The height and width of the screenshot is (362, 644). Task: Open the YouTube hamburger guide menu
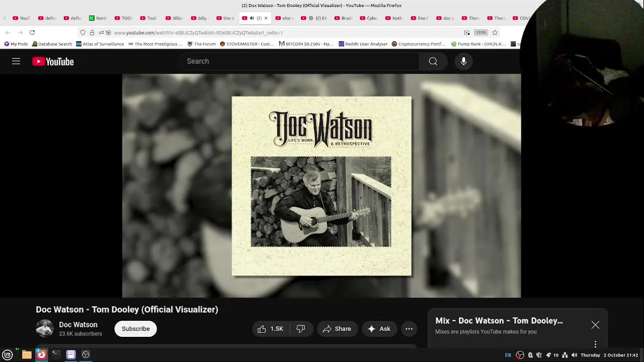click(16, 61)
